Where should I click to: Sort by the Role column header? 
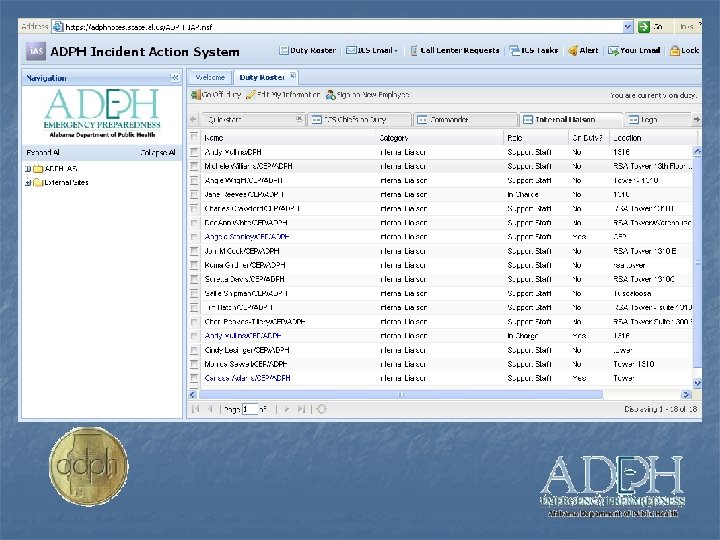coord(536,138)
